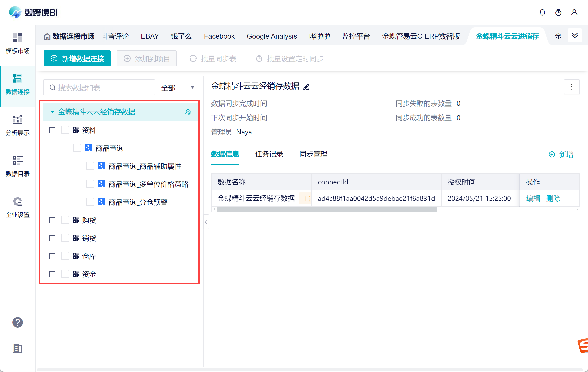Open the 全部 filter dropdown

tap(178, 88)
